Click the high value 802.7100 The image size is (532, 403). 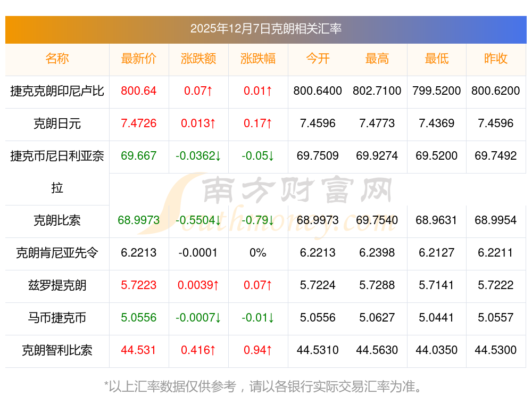(377, 91)
